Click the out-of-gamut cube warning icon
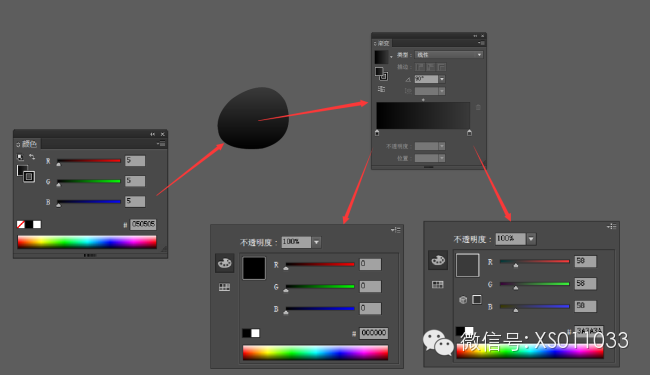 click(x=463, y=300)
